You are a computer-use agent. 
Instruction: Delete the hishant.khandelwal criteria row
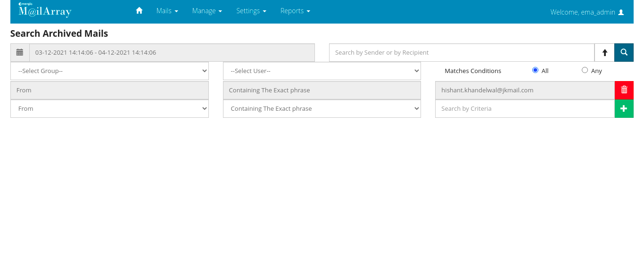click(624, 90)
